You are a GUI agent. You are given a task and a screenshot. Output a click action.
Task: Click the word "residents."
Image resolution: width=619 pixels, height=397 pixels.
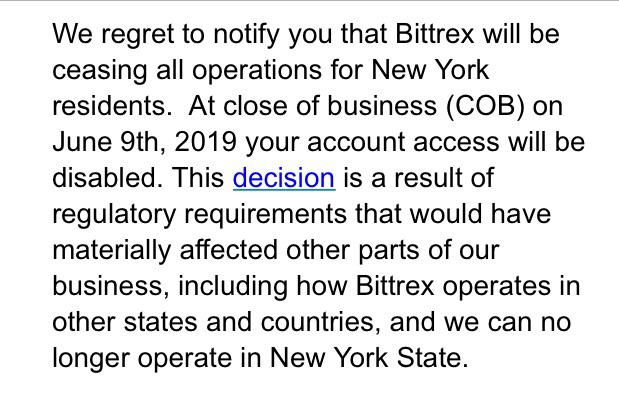pyautogui.click(x=112, y=106)
